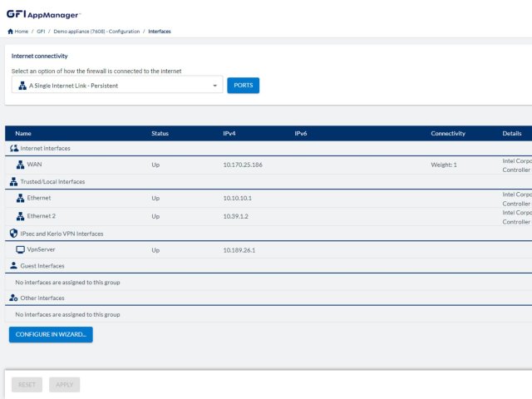
Task: Select the Ethernet interface name
Action: [39, 198]
